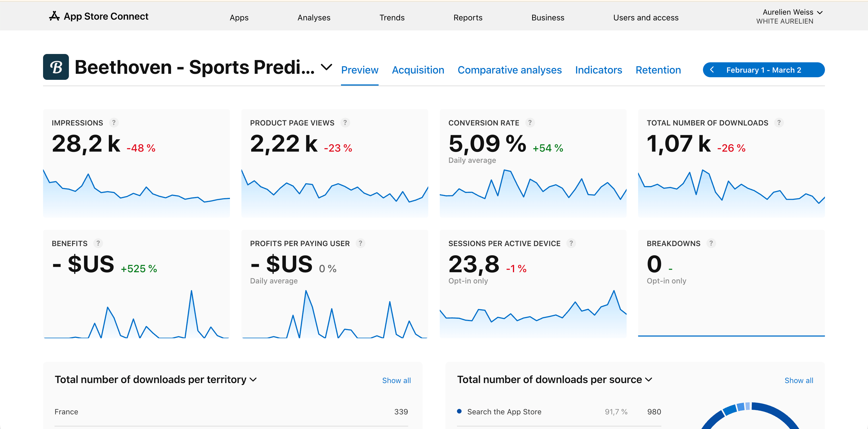Click the App Store Connect Apple logo
Image resolution: width=868 pixels, height=429 pixels.
pos(54,16)
